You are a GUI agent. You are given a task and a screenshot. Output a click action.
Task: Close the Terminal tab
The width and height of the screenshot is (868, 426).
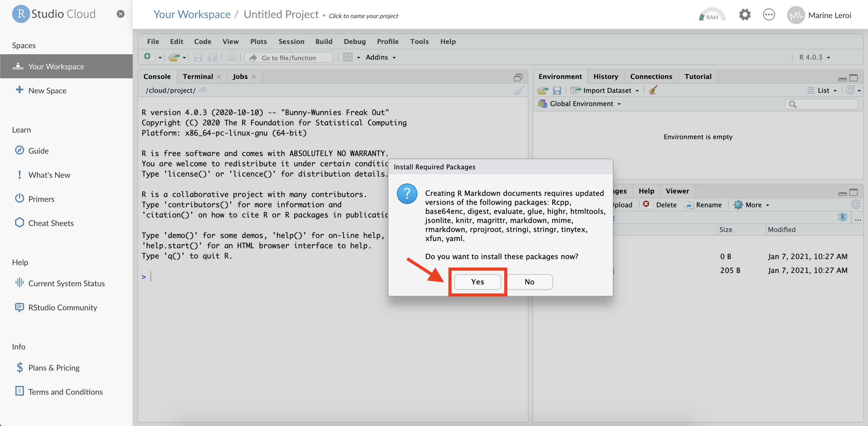point(219,77)
